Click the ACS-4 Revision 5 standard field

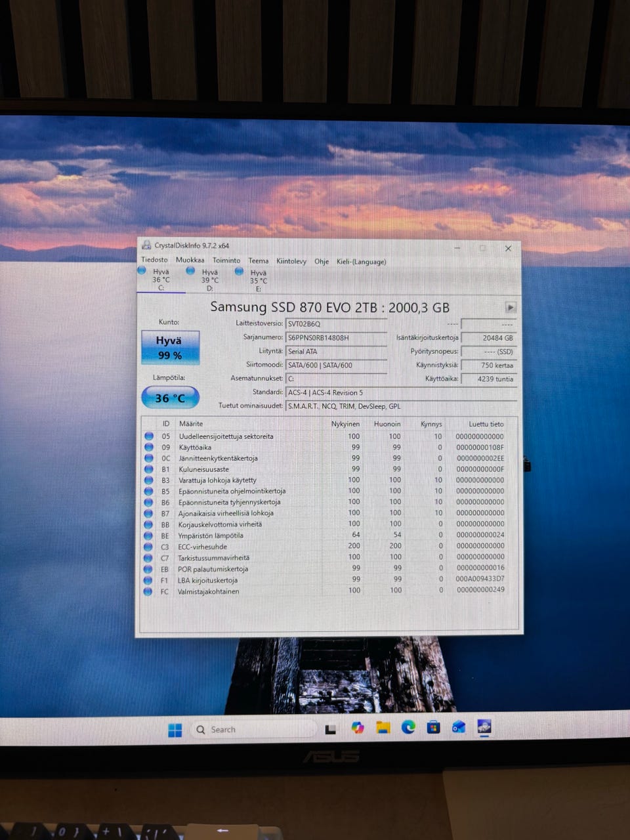point(401,392)
